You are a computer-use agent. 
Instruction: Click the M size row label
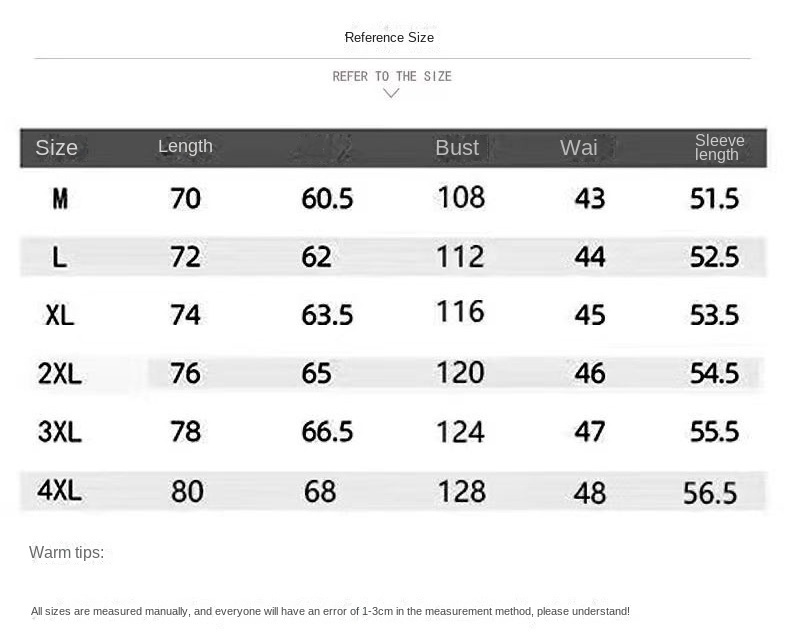click(60, 199)
